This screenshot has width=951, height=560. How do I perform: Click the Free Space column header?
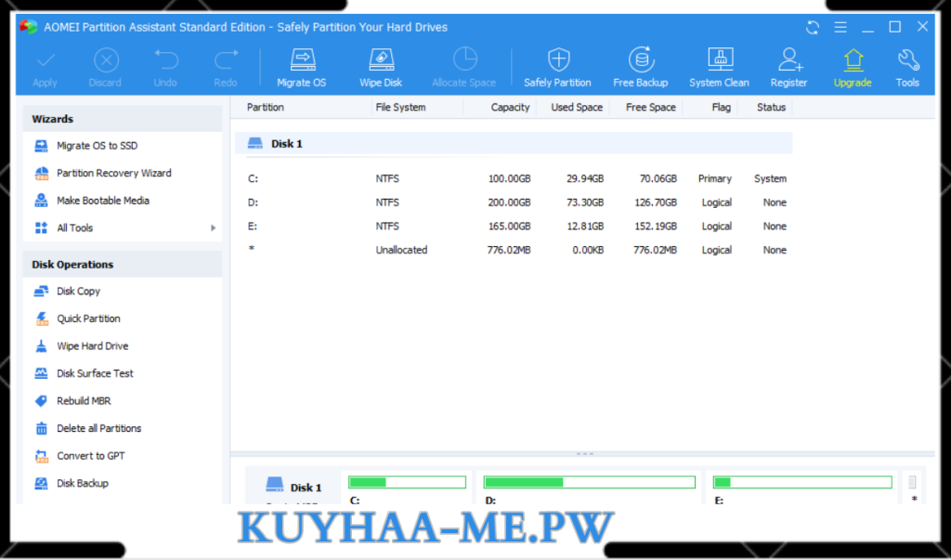click(651, 108)
